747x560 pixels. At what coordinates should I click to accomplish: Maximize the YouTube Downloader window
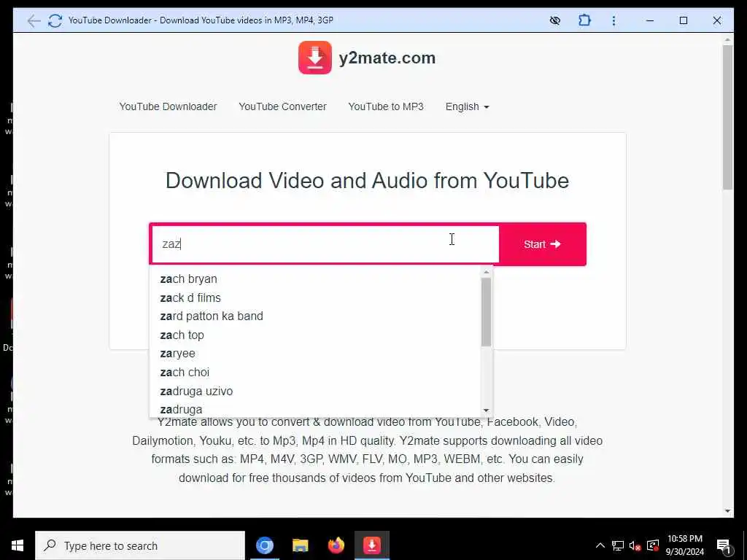683,20
